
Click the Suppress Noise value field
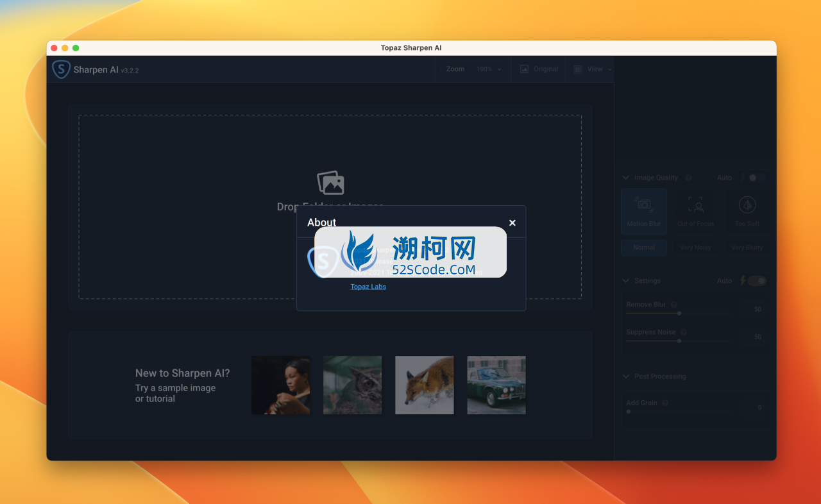click(753, 337)
